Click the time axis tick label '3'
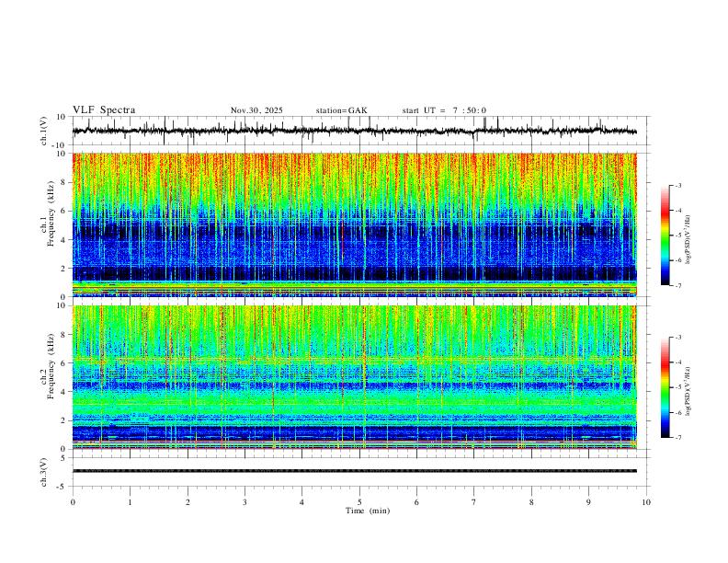 (245, 502)
